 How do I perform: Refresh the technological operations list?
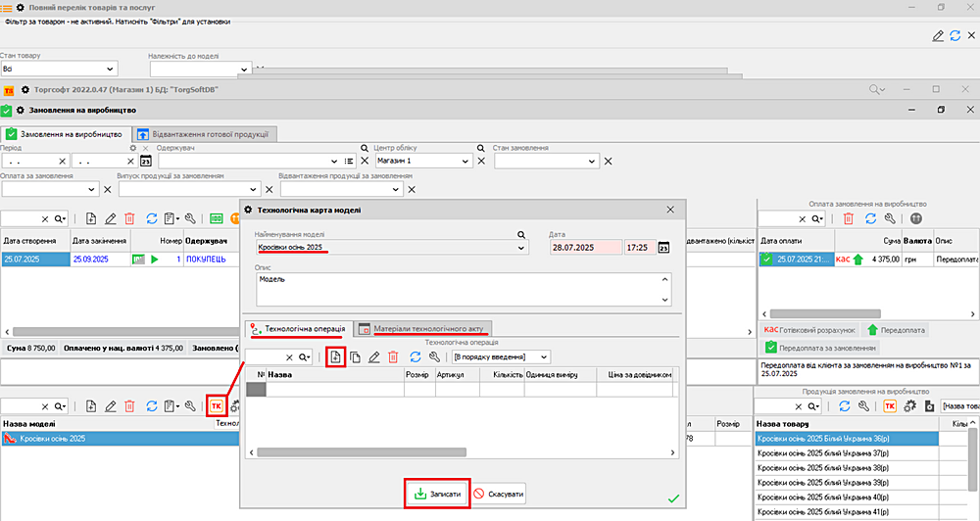(x=416, y=357)
